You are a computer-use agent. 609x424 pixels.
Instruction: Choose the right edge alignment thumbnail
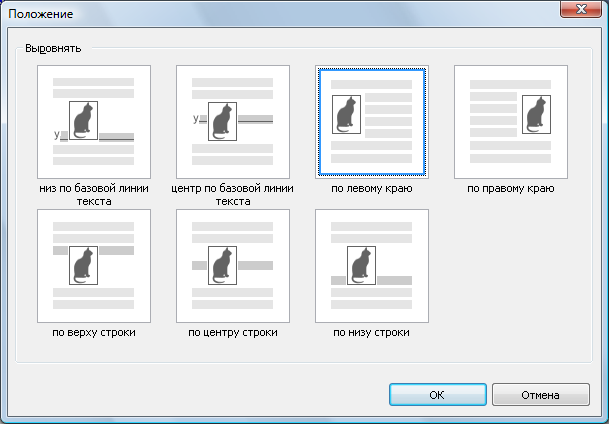click(510, 122)
